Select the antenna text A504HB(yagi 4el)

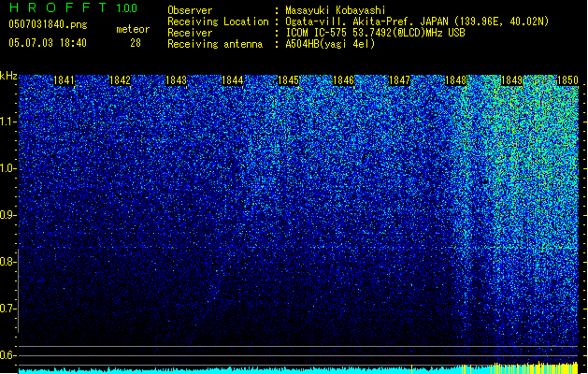[x=330, y=44]
